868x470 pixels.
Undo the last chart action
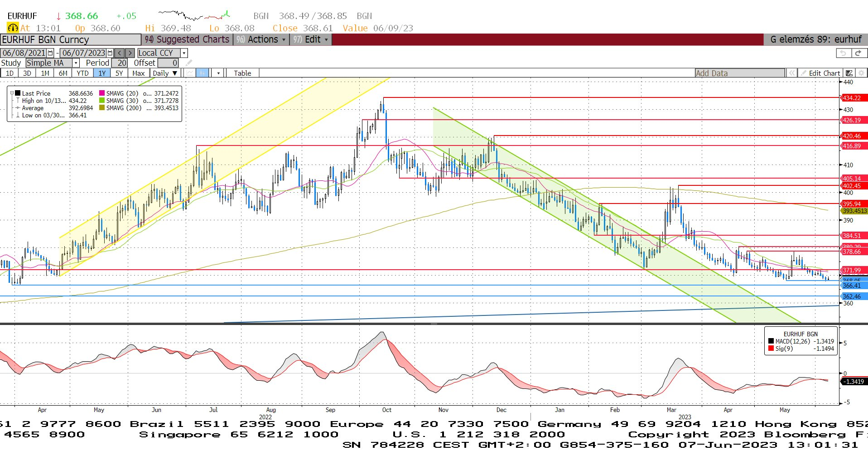point(843,53)
